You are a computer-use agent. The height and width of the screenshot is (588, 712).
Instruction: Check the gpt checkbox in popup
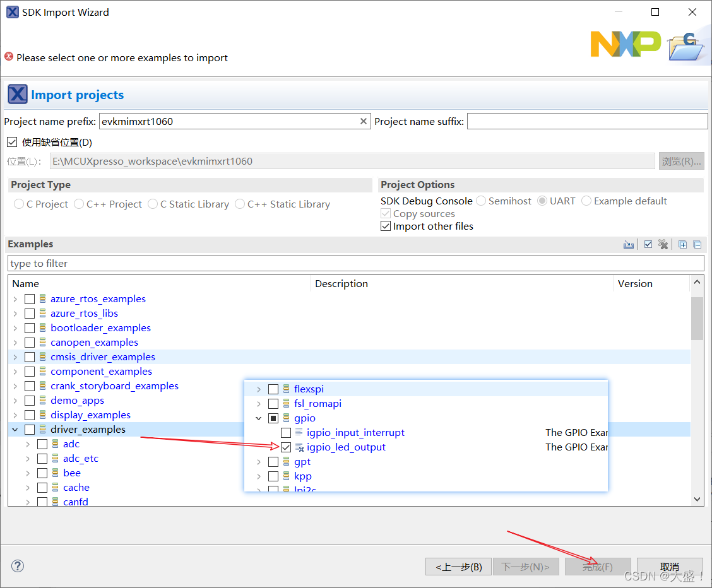click(x=273, y=462)
